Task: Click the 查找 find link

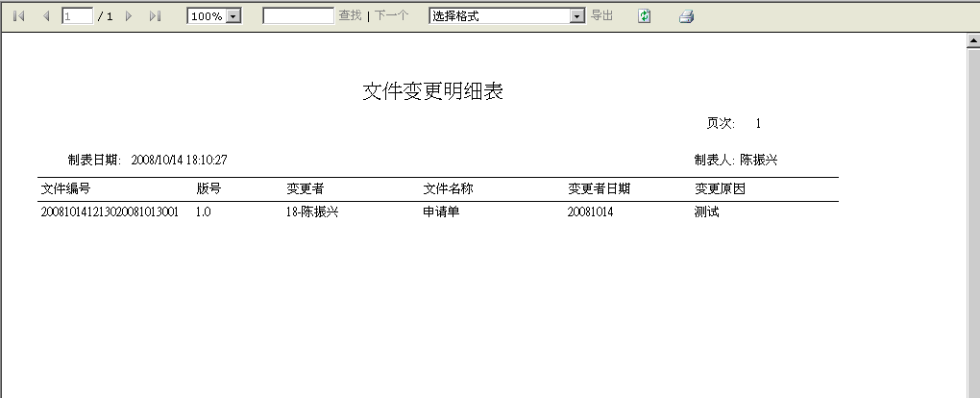Action: [x=350, y=16]
